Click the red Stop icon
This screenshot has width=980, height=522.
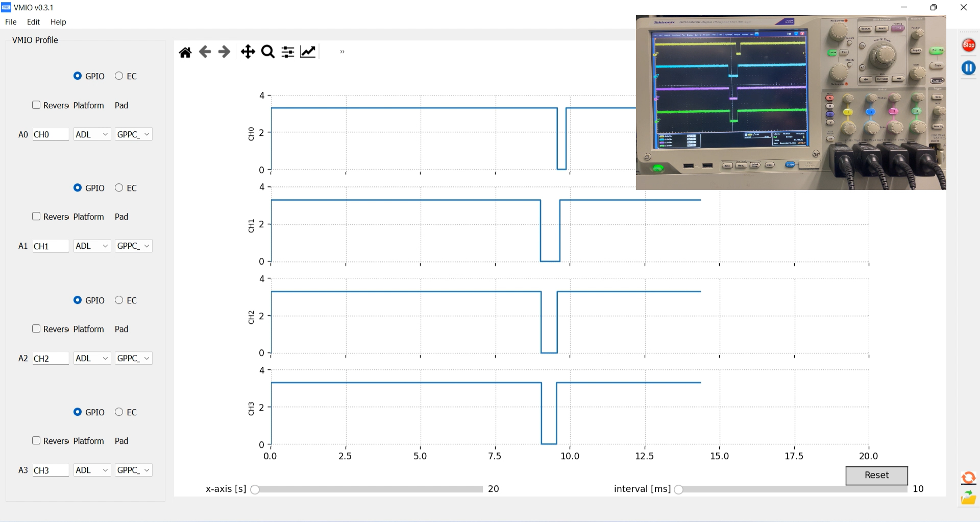click(x=968, y=45)
